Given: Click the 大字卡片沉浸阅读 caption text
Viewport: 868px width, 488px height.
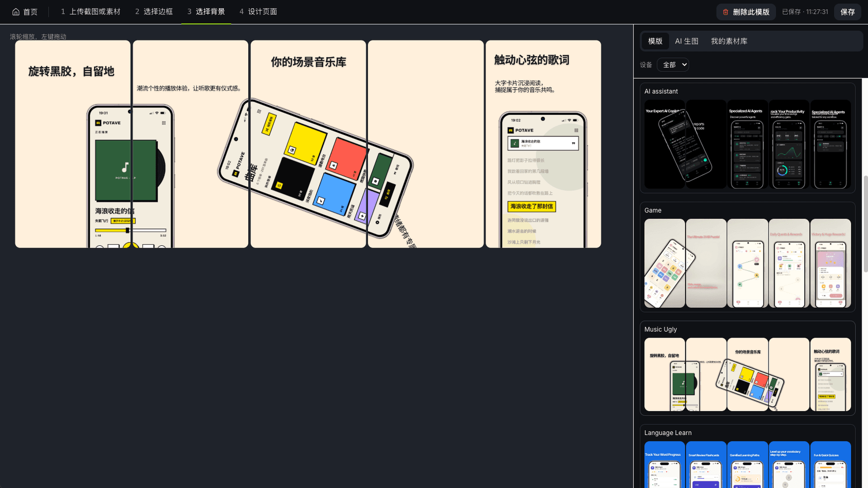Looking at the screenshot, I should [x=525, y=86].
